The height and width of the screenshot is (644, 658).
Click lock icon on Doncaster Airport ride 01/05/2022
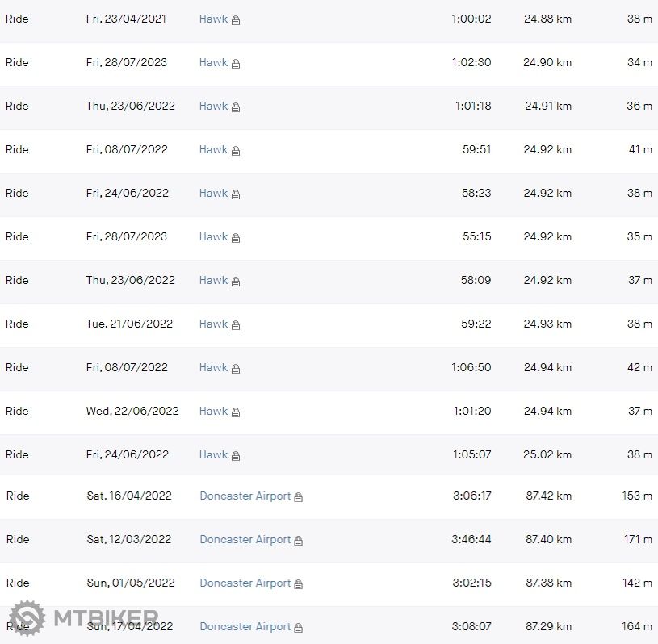298,584
